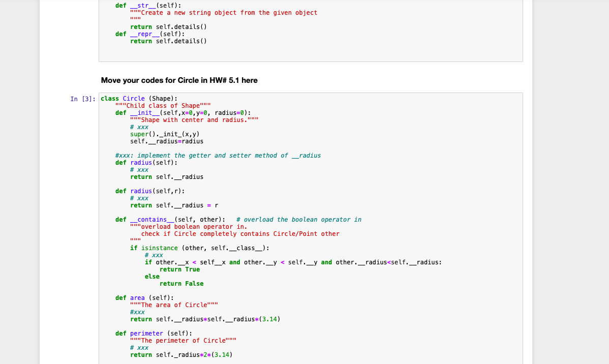Click the return self.details() statement
This screenshot has width=609, height=364.
pos(168,26)
